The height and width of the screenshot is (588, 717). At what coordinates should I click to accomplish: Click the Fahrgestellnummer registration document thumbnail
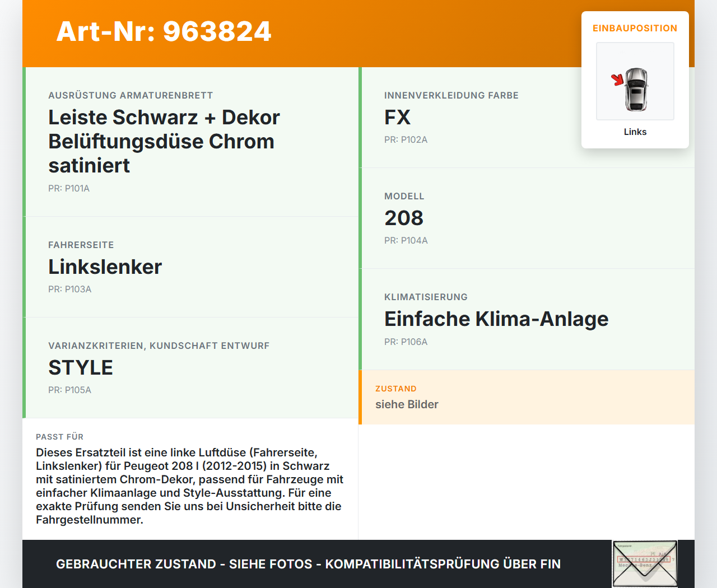(x=644, y=563)
